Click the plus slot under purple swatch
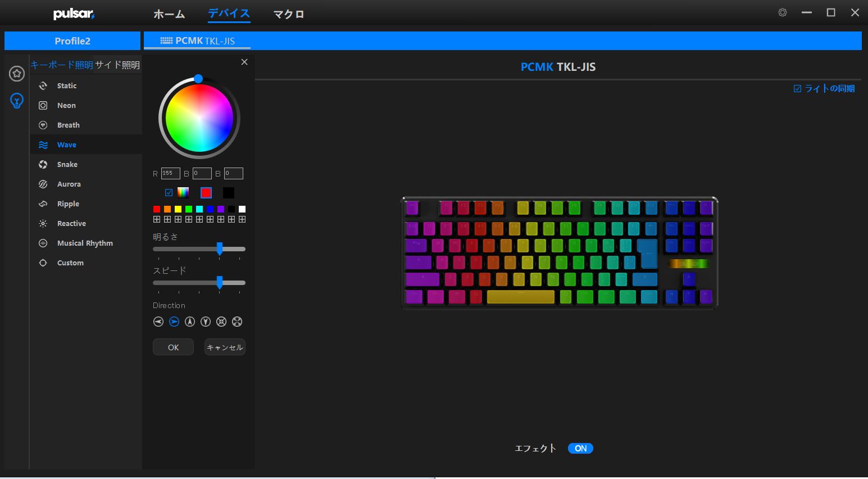Image resolution: width=868 pixels, height=479 pixels. pos(221,219)
